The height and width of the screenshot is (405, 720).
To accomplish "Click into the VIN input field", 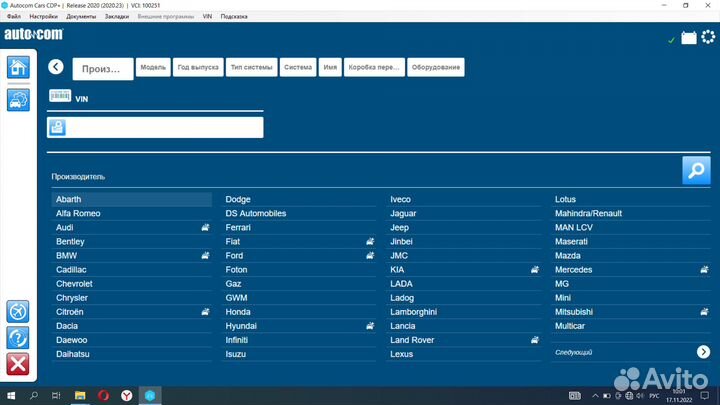I will click(155, 127).
